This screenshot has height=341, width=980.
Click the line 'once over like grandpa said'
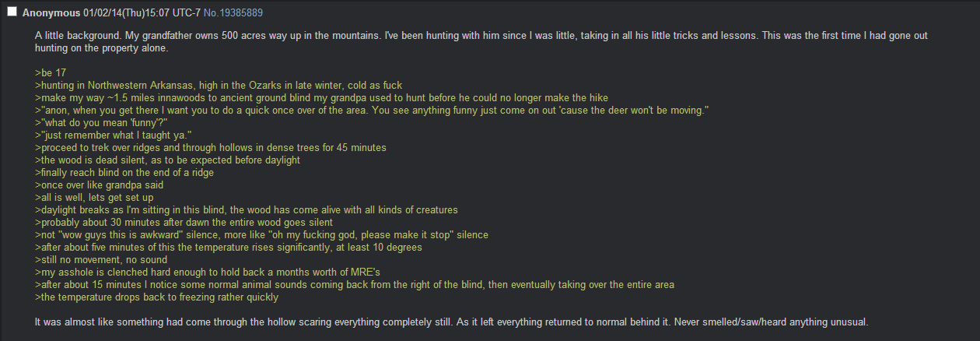[x=98, y=185]
